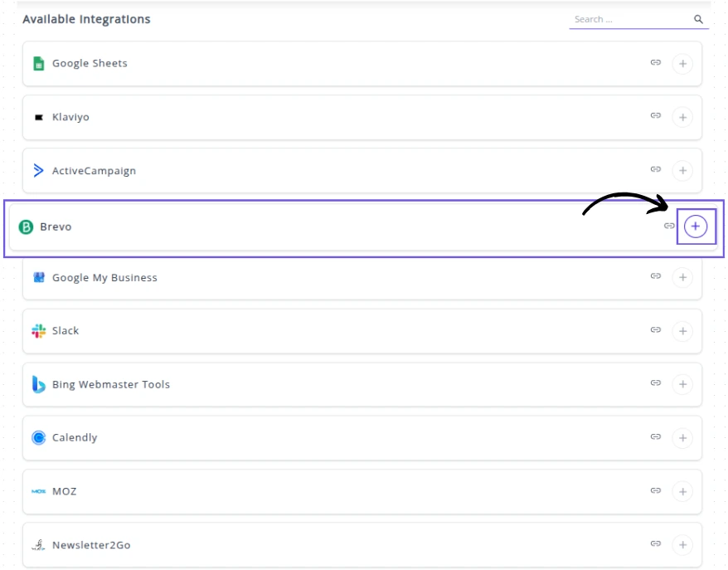Add the MOZ integration
Image resolution: width=728 pixels, height=570 pixels.
tap(682, 491)
